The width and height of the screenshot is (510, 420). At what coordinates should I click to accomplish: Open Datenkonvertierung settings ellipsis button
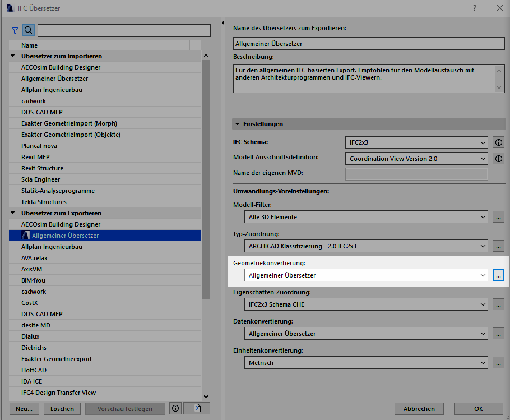click(x=499, y=334)
